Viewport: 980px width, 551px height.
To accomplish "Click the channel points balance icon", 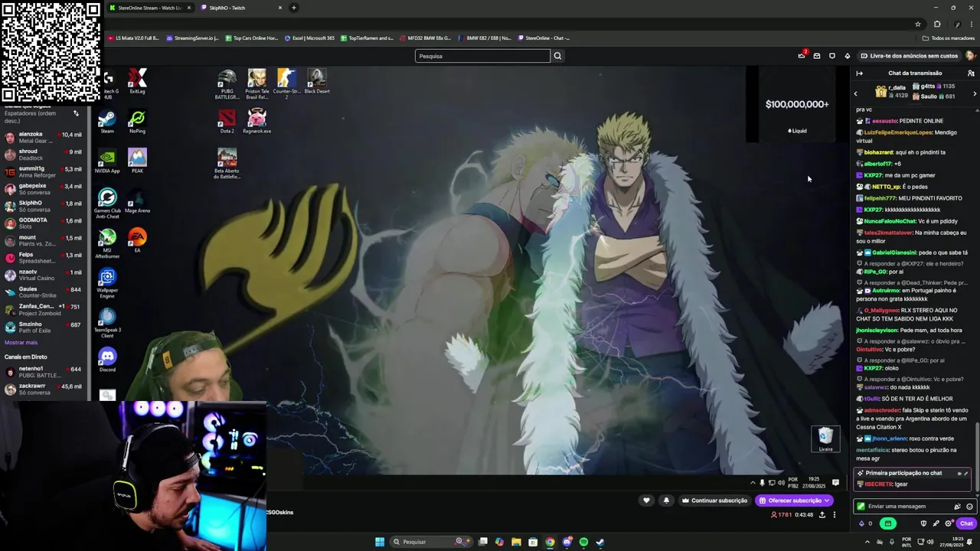I will tap(865, 523).
